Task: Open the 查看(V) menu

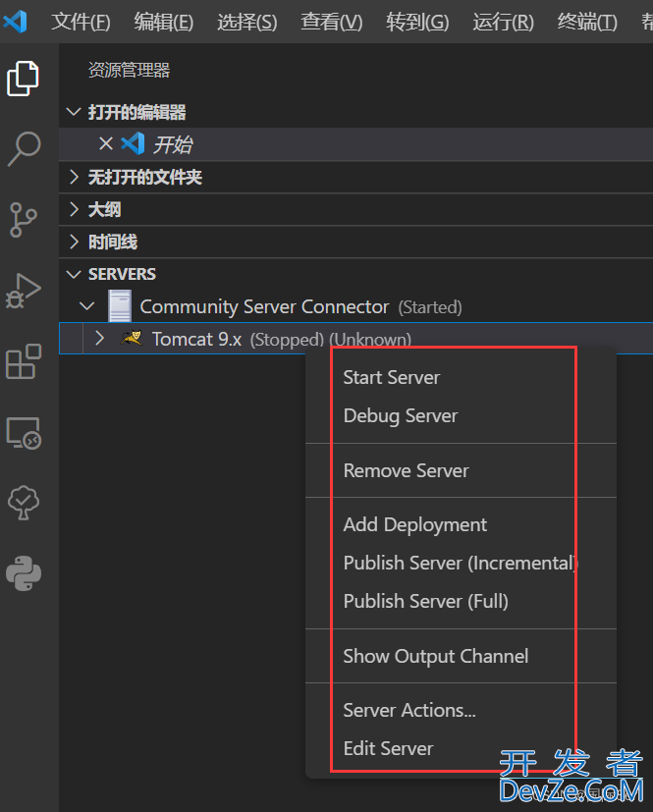Action: click(x=332, y=22)
